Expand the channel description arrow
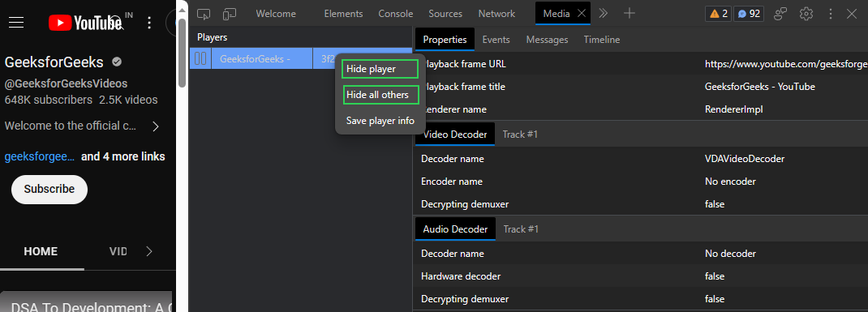This screenshot has height=312, width=868. tap(156, 126)
